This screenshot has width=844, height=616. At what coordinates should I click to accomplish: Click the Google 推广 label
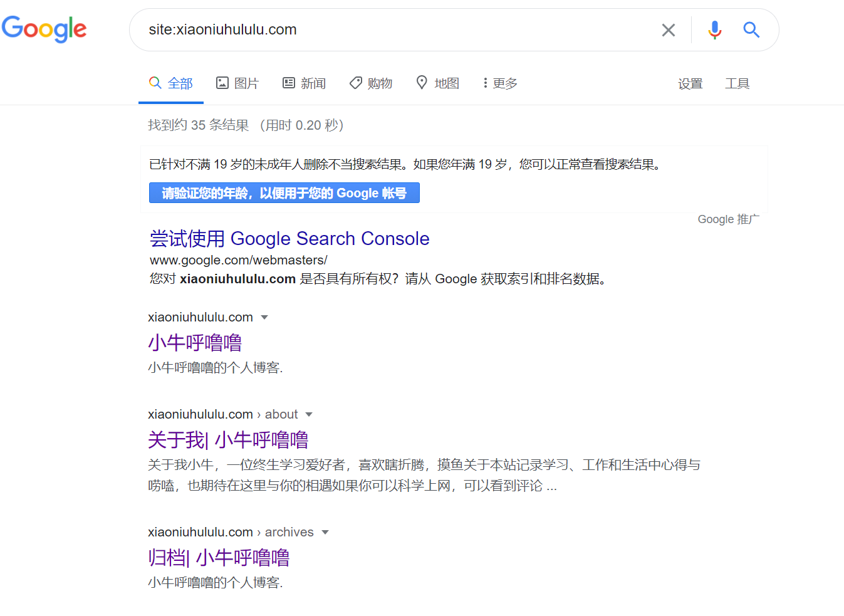pos(728,219)
